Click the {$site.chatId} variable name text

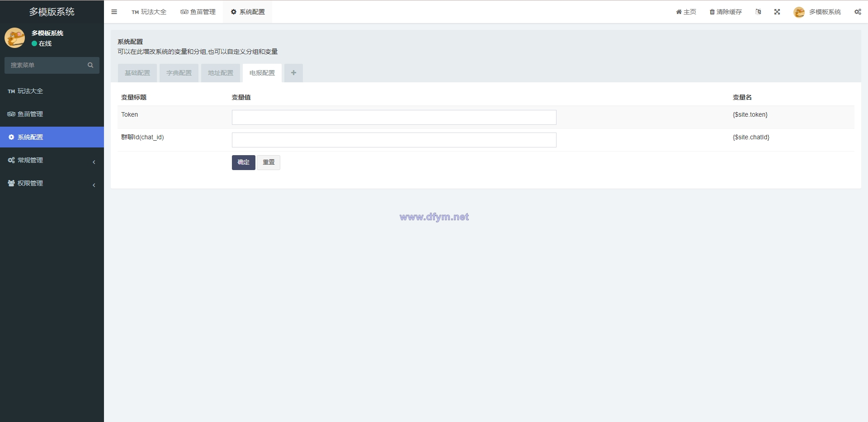point(751,137)
